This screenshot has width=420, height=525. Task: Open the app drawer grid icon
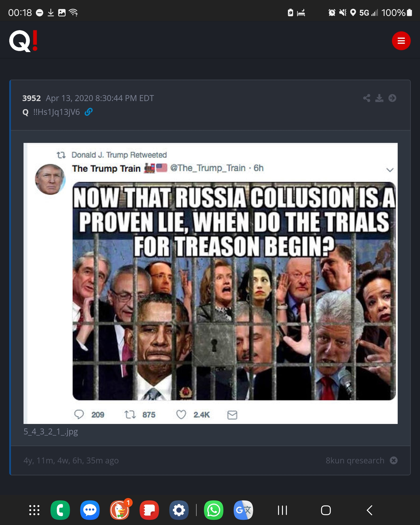click(34, 510)
